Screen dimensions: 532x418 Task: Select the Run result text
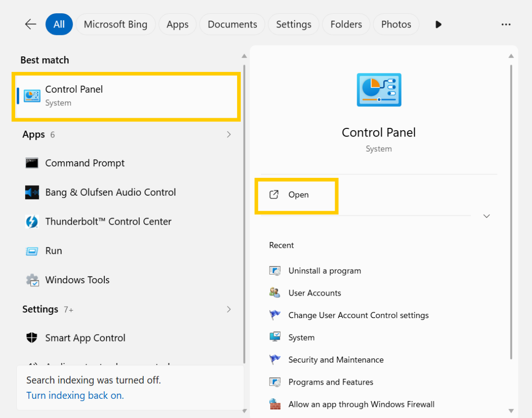coord(54,251)
